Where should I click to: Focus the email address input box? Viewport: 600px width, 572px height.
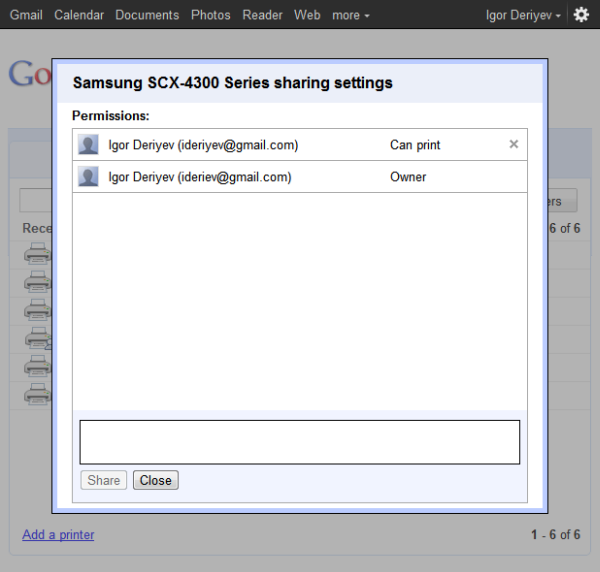tap(300, 442)
